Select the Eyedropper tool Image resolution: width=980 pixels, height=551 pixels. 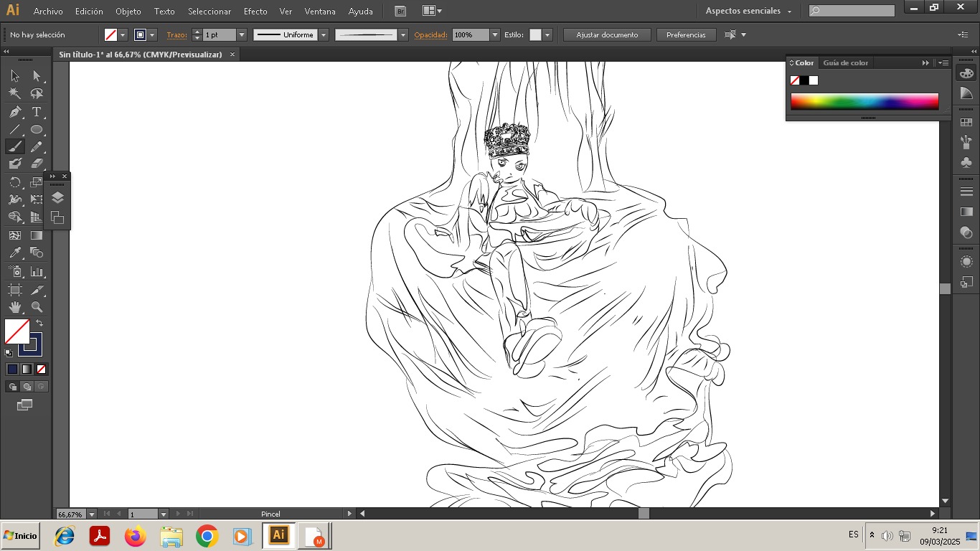coord(15,253)
